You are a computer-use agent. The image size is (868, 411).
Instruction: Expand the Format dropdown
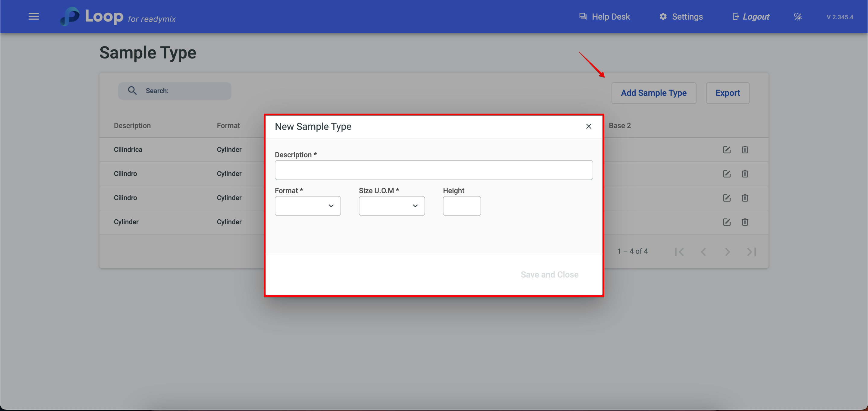[307, 206]
